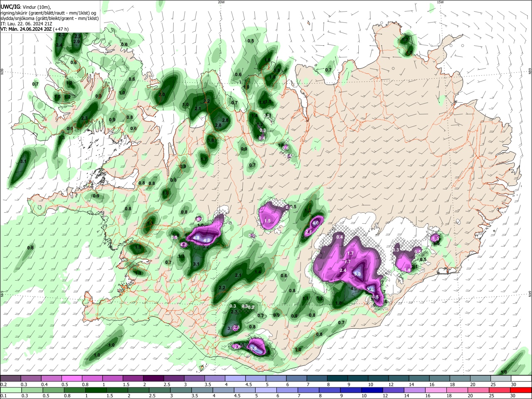The width and height of the screenshot is (532, 399).
Task: Pick the light pink rain swatch starting at 16
Action: [x=436, y=390]
